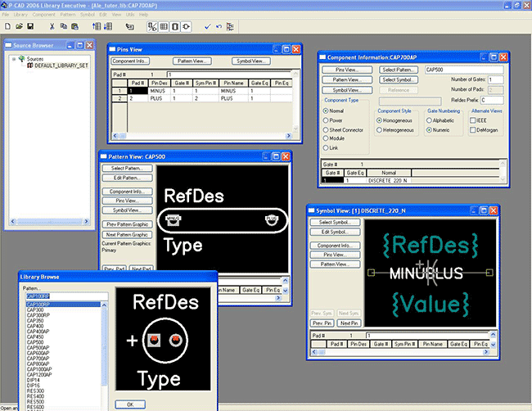532x411 pixels.
Task: Enable the DeMorgan alternate view checkbox
Action: tap(472, 129)
